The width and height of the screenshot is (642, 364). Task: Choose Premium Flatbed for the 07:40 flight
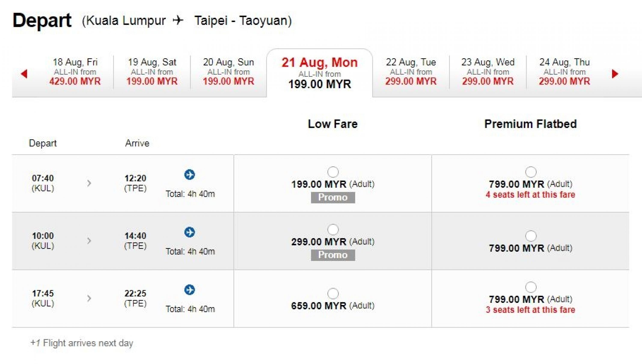pyautogui.click(x=531, y=172)
